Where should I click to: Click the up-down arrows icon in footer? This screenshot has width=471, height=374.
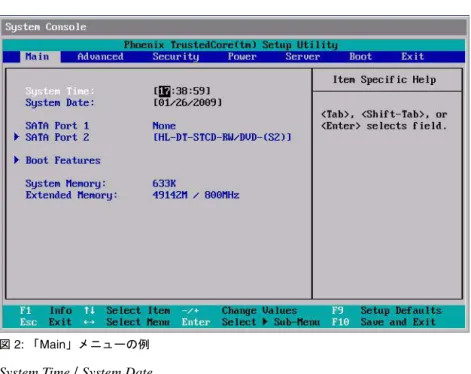click(89, 310)
